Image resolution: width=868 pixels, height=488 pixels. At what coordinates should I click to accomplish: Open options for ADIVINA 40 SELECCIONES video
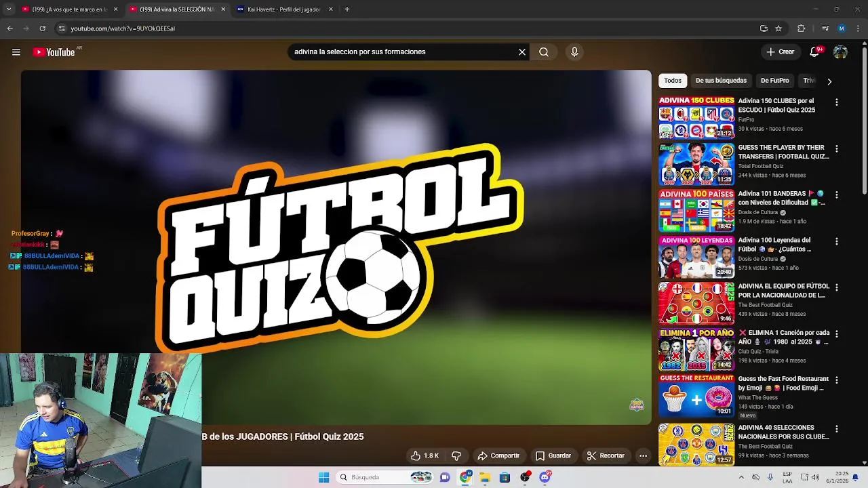(x=836, y=429)
